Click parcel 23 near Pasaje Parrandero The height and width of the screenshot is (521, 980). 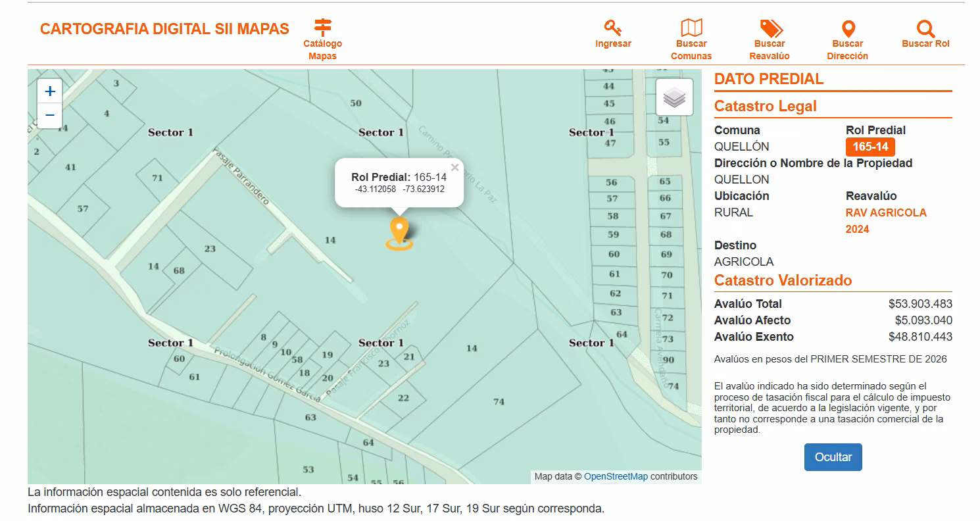coord(210,249)
